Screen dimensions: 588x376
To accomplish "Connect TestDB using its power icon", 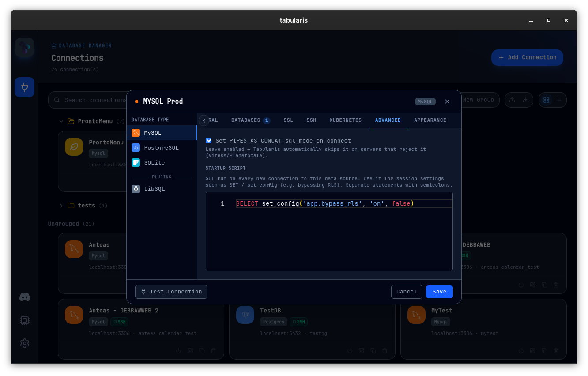I will pyautogui.click(x=350, y=351).
